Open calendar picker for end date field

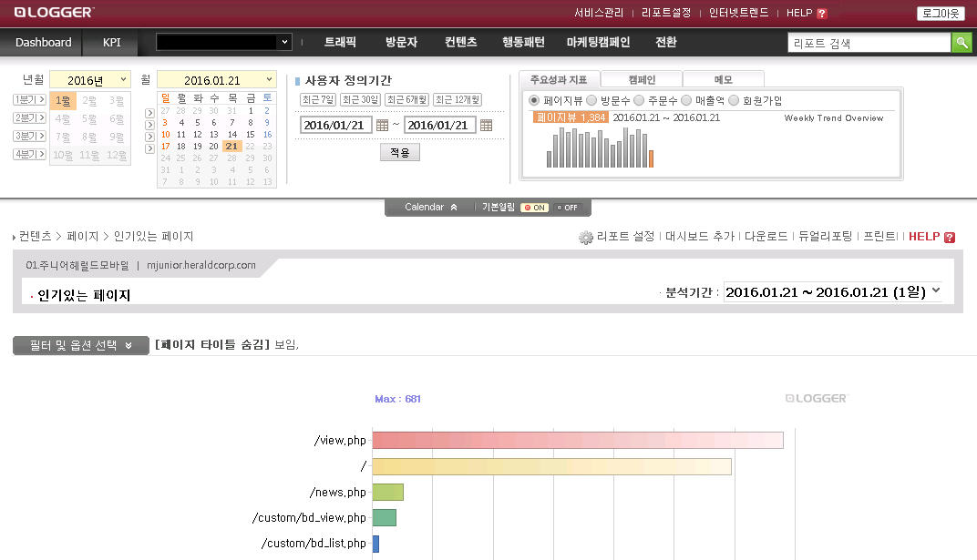pos(486,125)
